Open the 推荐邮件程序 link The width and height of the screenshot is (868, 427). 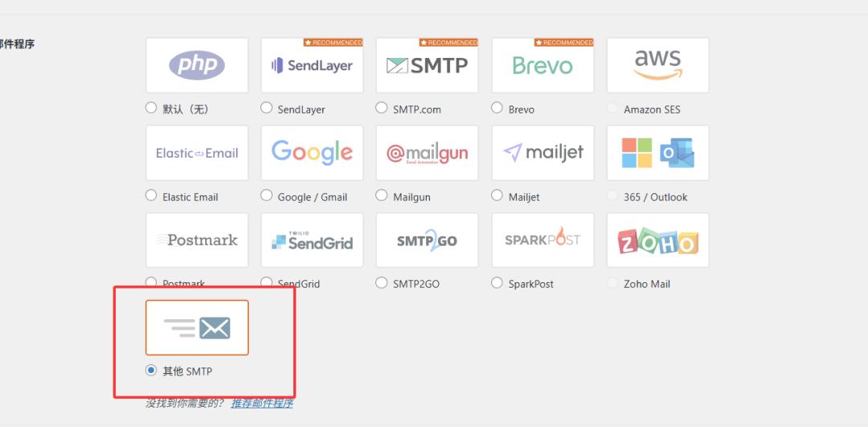coord(262,403)
